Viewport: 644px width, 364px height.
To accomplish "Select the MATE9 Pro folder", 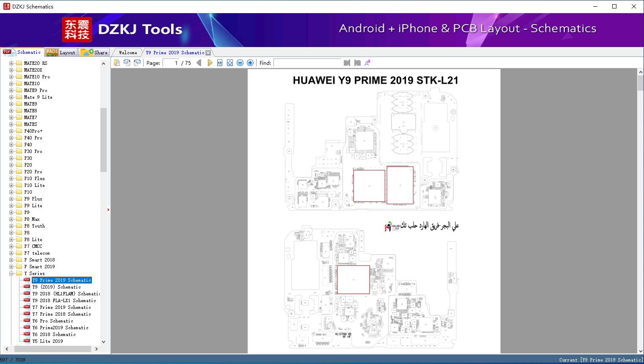I will point(36,90).
